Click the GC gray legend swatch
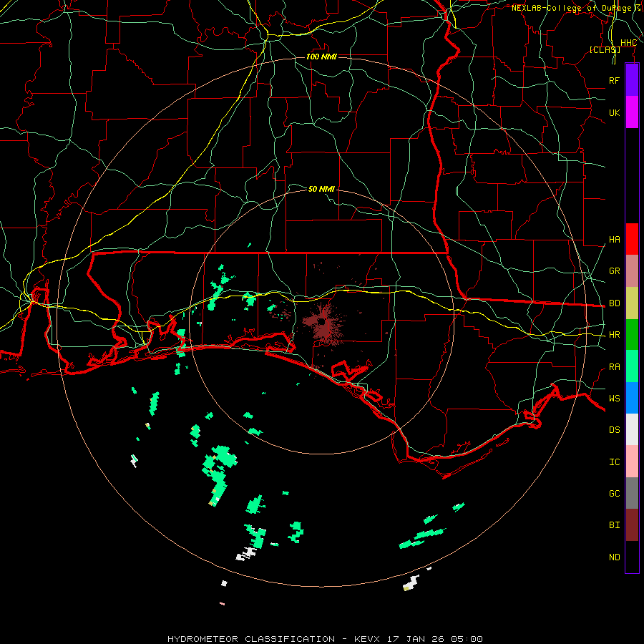The image size is (644, 644). pos(632,493)
